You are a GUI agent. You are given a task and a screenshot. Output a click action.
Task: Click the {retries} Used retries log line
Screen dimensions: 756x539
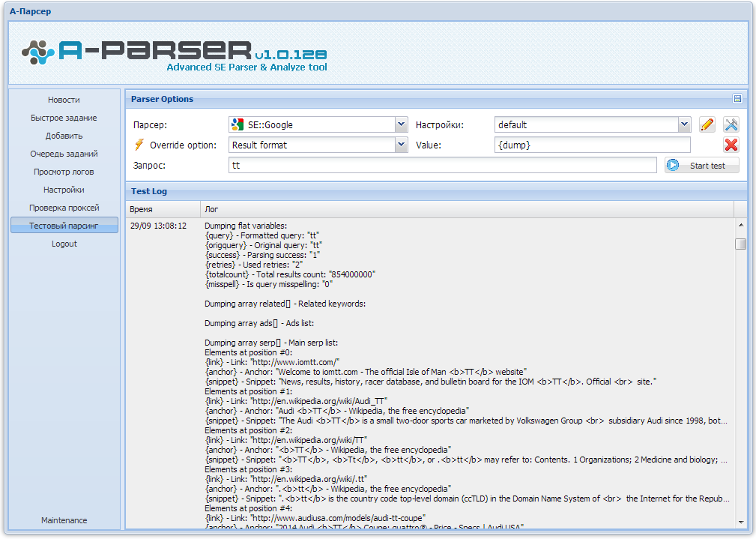tap(254, 265)
